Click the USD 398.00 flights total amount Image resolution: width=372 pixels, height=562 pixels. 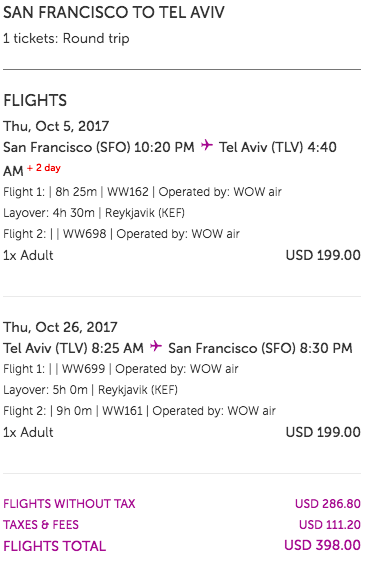pyautogui.click(x=322, y=545)
